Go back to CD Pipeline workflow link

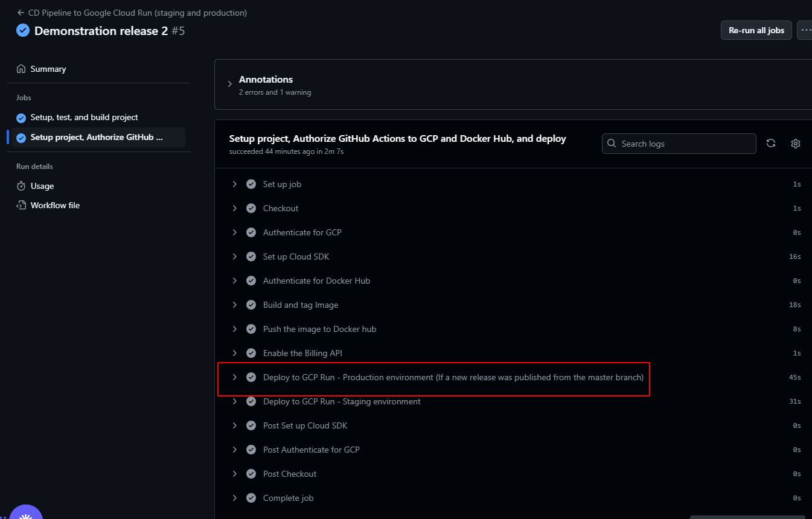coord(132,13)
